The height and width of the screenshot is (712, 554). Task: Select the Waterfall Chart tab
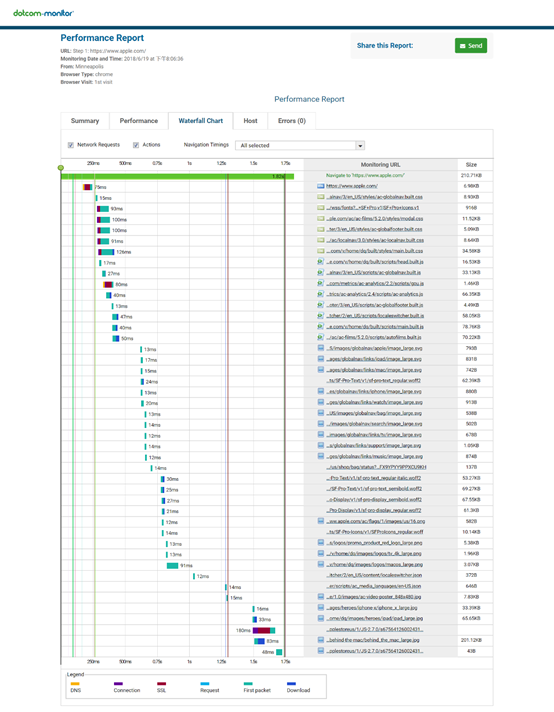201,121
